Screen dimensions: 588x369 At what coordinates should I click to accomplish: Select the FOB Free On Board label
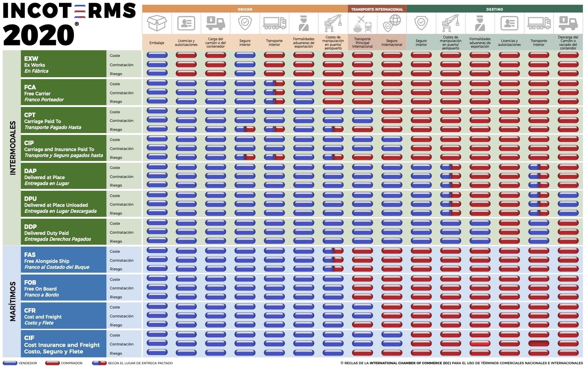tap(63, 288)
